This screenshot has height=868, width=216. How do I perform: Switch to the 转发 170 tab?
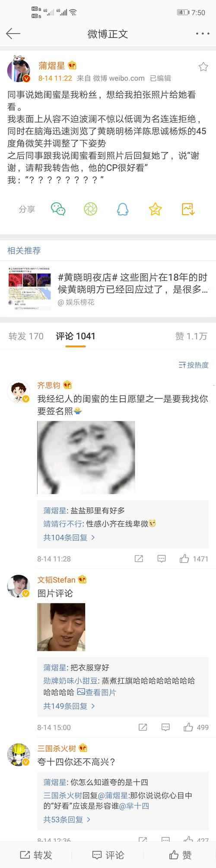pos(26,336)
